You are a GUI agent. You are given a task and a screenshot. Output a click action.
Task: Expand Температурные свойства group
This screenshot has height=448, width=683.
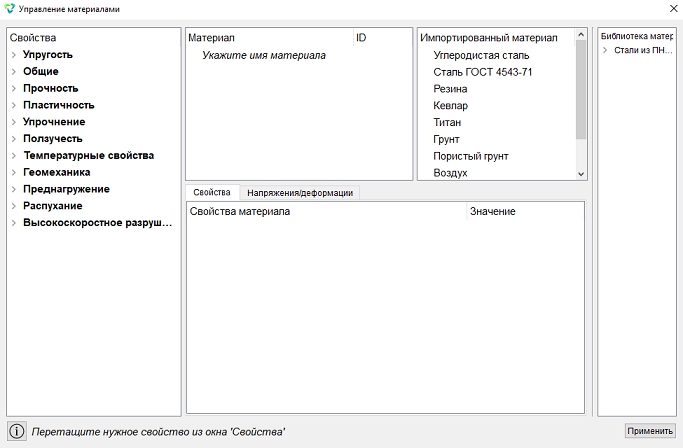pyautogui.click(x=14, y=156)
